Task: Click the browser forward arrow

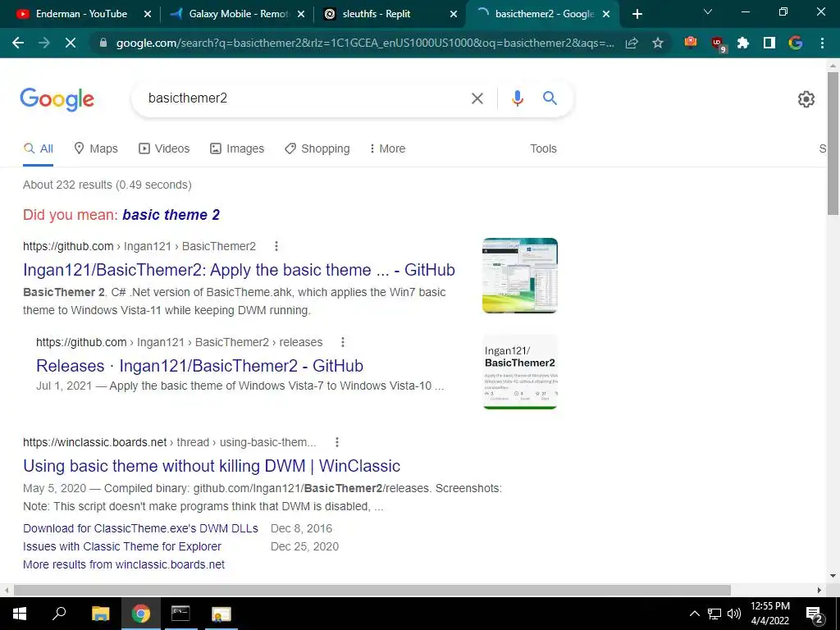Action: [x=44, y=43]
